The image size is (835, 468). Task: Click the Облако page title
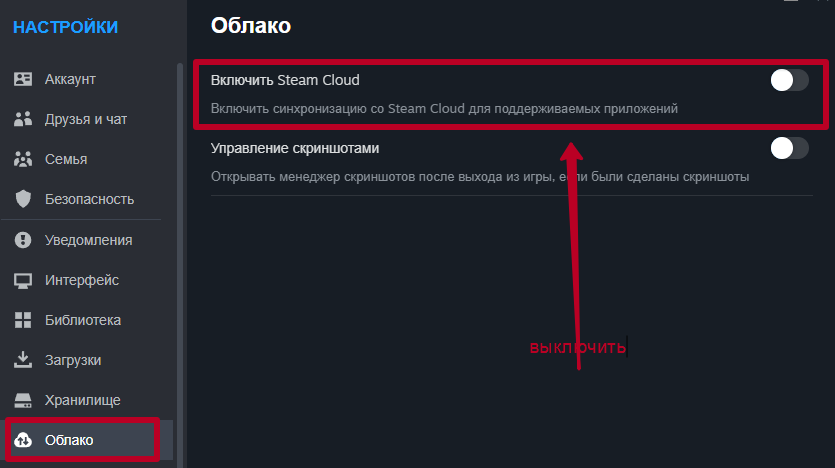251,26
